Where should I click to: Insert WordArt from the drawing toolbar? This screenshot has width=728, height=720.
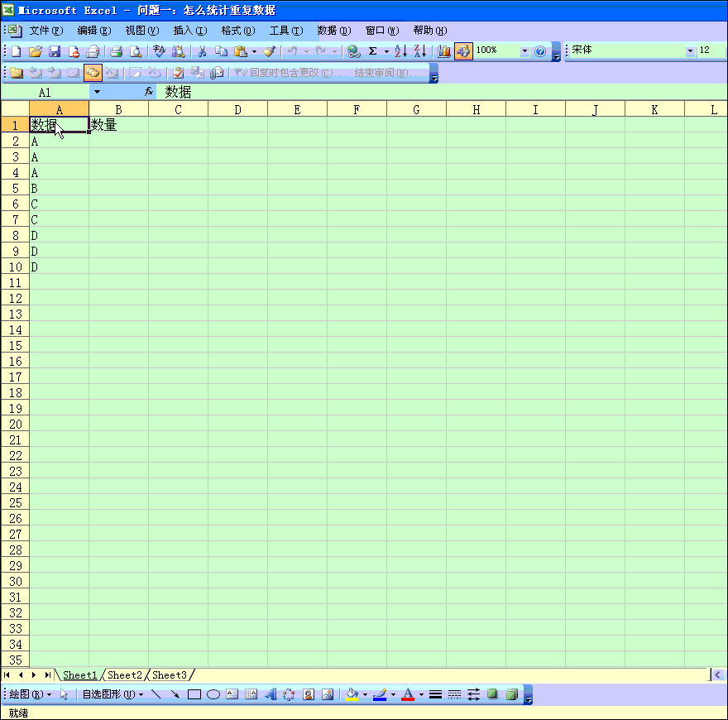tap(270, 694)
